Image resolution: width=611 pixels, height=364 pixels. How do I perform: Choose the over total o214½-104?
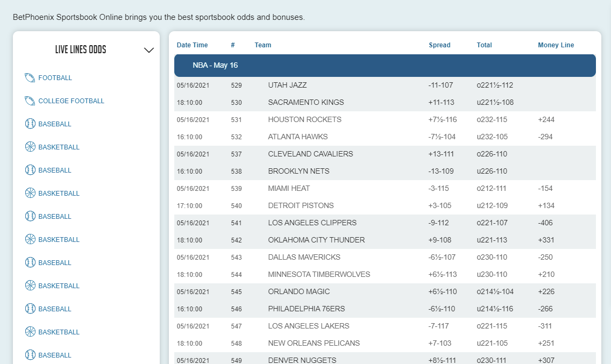(x=495, y=291)
